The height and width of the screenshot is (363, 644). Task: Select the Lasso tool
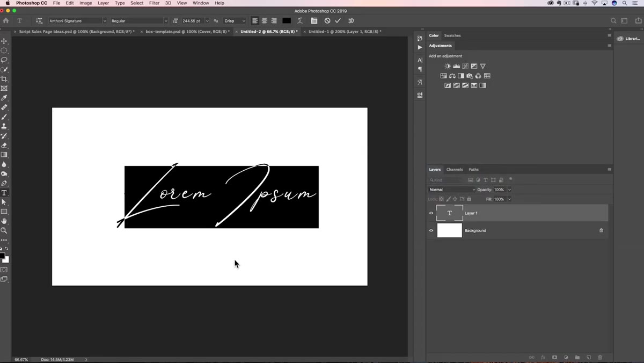(x=4, y=60)
